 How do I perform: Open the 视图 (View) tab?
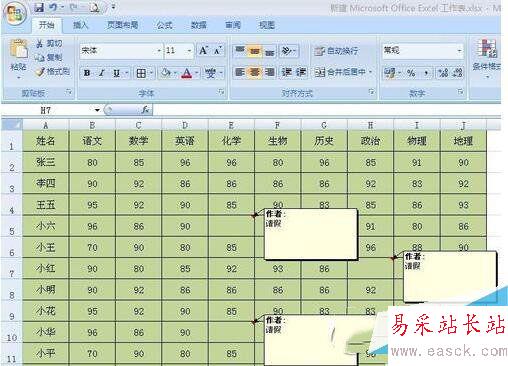click(267, 25)
